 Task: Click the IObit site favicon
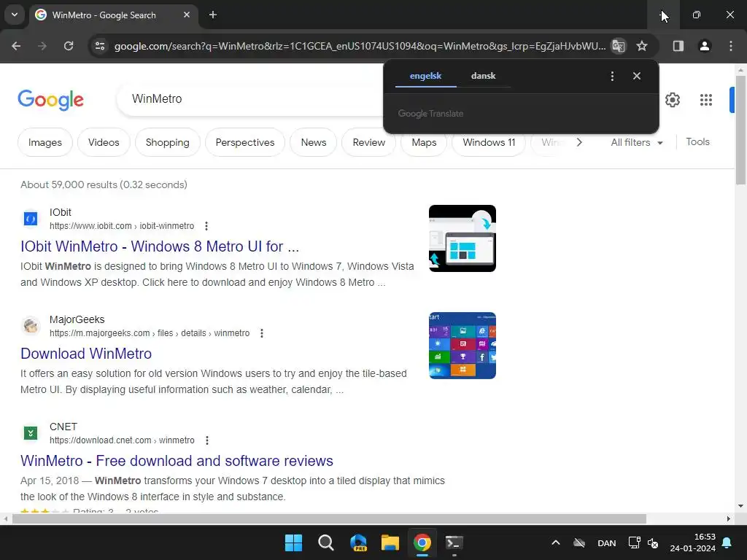click(31, 219)
